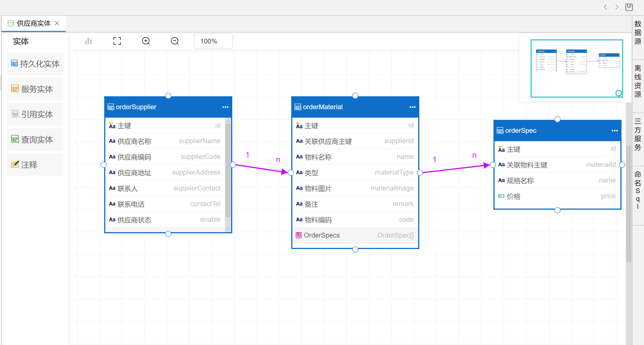
Task: Click the zoom in magnifier icon
Action: (146, 41)
